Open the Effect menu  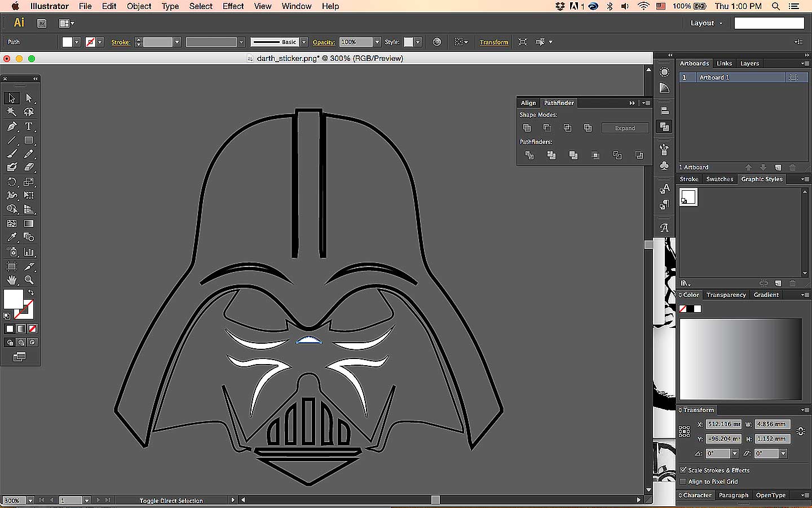click(233, 6)
